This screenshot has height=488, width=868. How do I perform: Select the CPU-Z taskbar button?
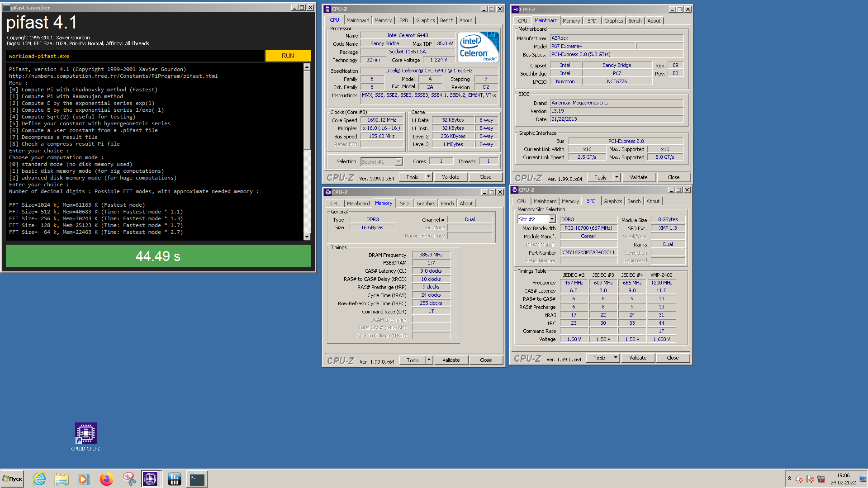tap(150, 479)
